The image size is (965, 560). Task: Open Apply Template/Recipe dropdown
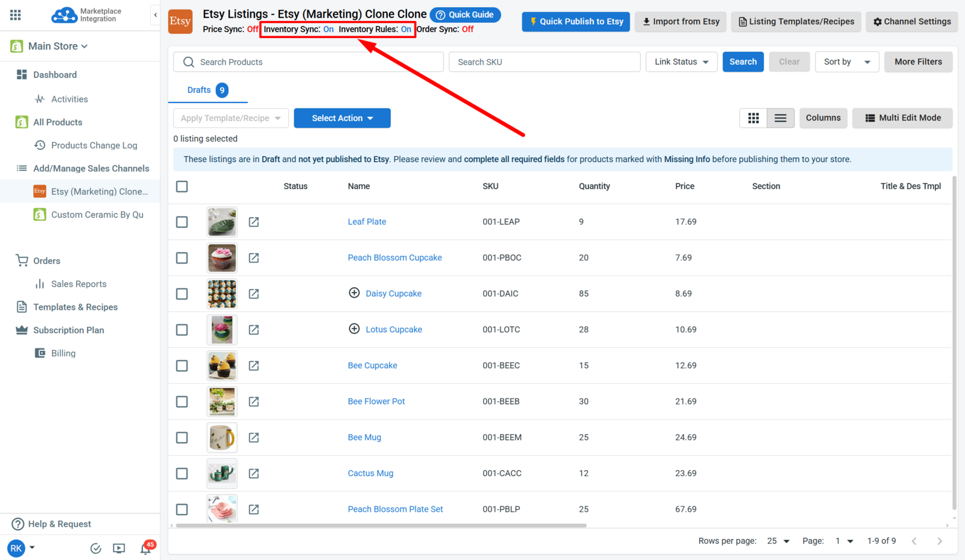tap(231, 118)
